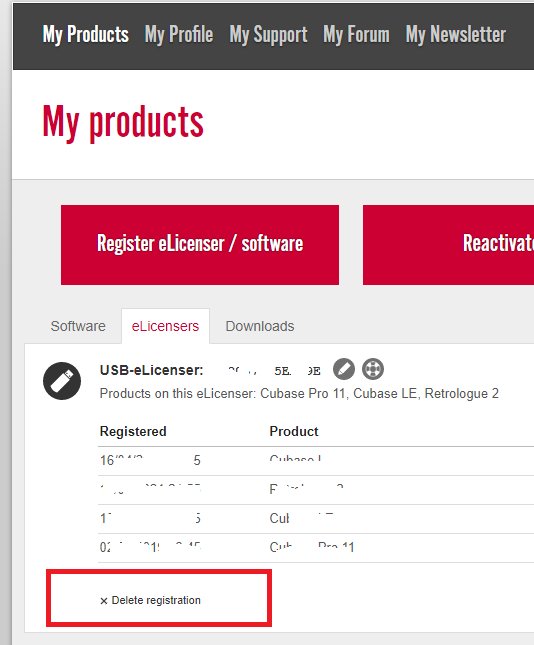534x645 pixels.
Task: Click the Delete registration link
Action: point(150,601)
